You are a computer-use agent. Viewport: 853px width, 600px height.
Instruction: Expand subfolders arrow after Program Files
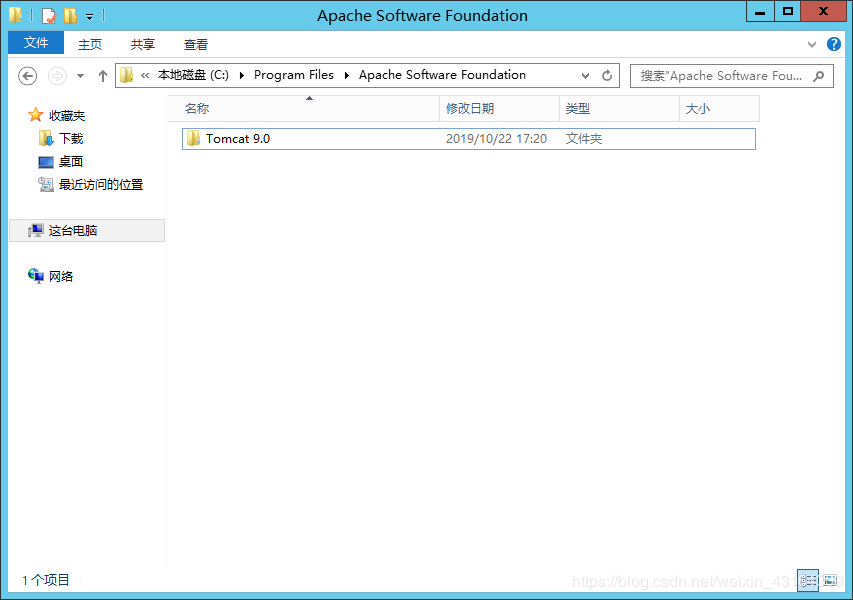347,75
